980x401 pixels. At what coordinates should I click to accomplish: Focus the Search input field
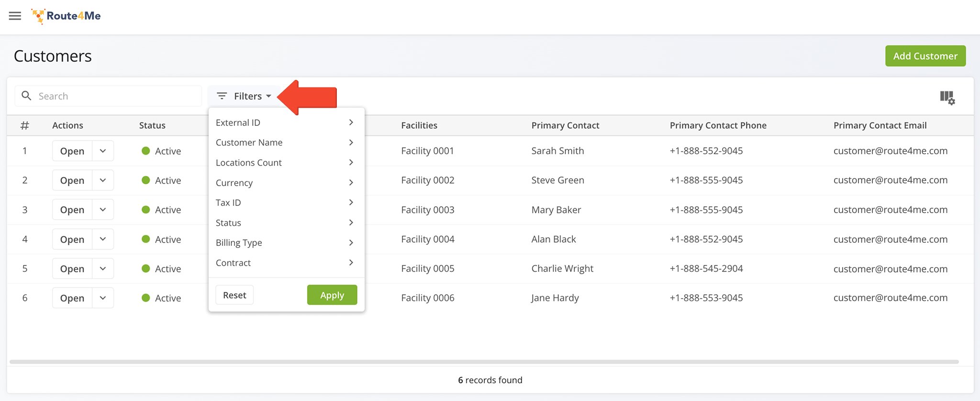point(115,96)
